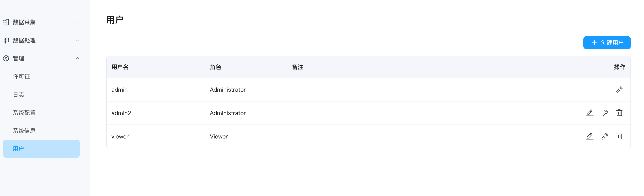
Task: Click the key icon for admin user
Action: pos(619,90)
